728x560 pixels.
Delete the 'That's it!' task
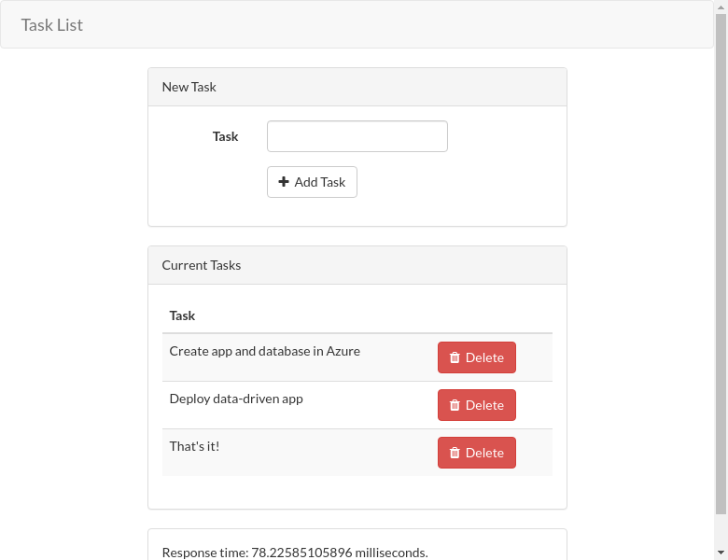[x=476, y=453]
